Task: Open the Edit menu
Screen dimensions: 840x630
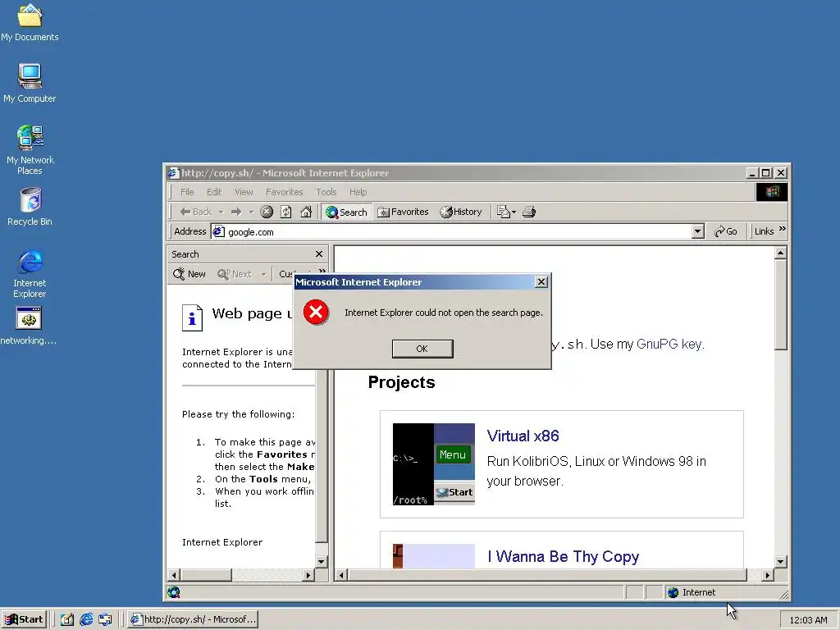Action: 214,192
